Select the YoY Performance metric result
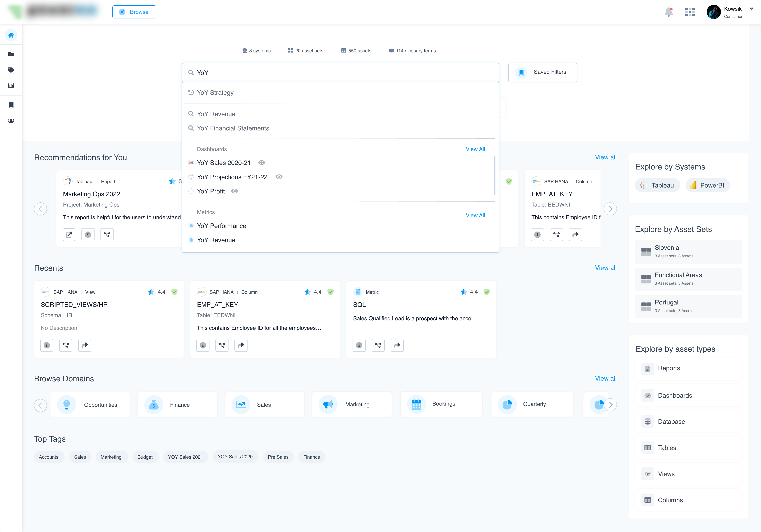Viewport: 761px width, 532px height. 221,226
